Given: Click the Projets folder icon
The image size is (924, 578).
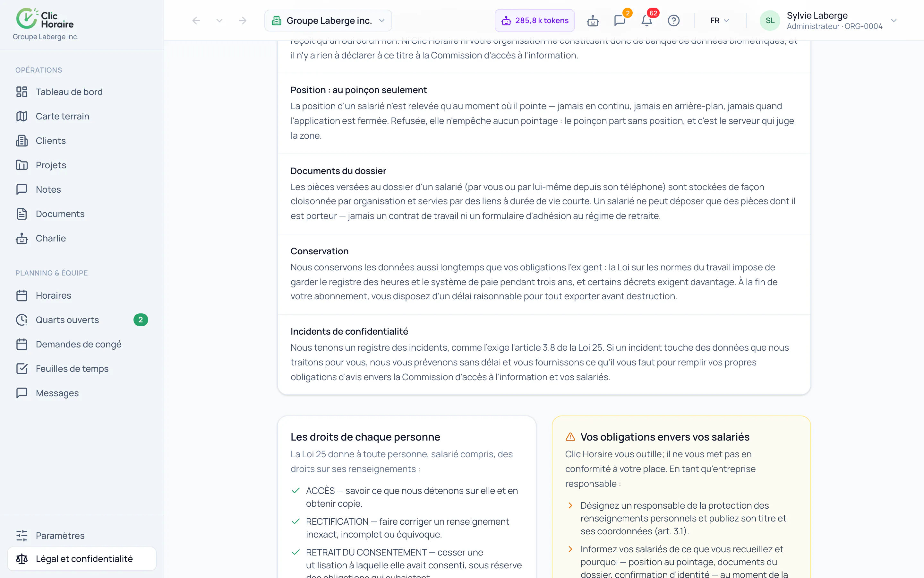Looking at the screenshot, I should coord(22,165).
